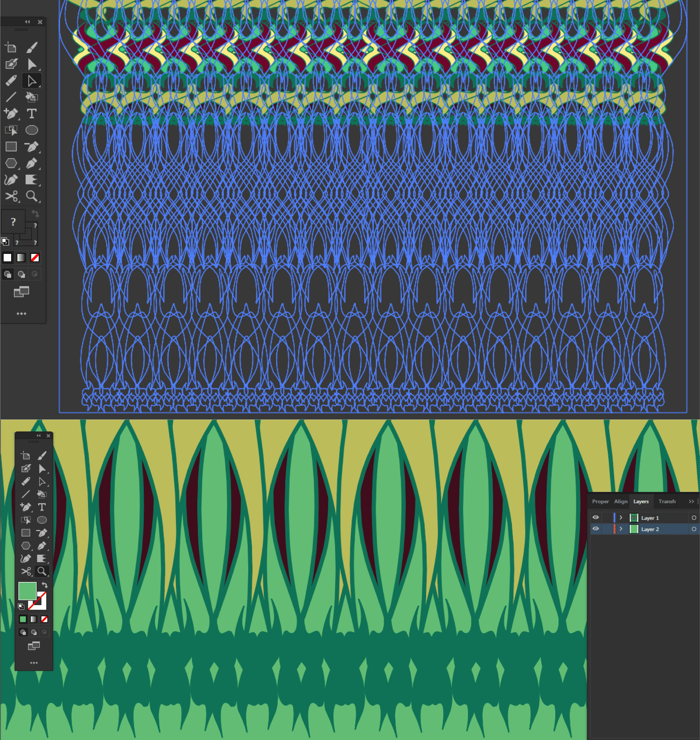Select Live Paint Bucket in upper Tools panel
The height and width of the screenshot is (740, 700).
[32, 97]
